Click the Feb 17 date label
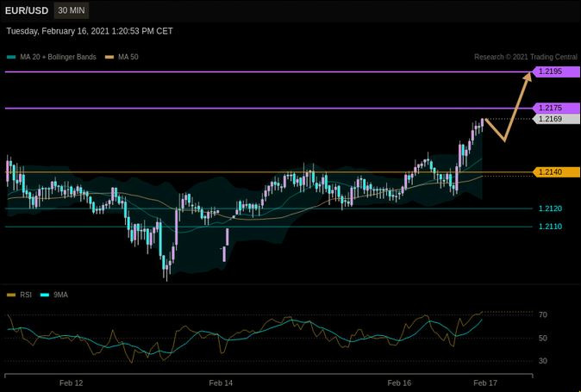581x392 pixels. (x=485, y=383)
